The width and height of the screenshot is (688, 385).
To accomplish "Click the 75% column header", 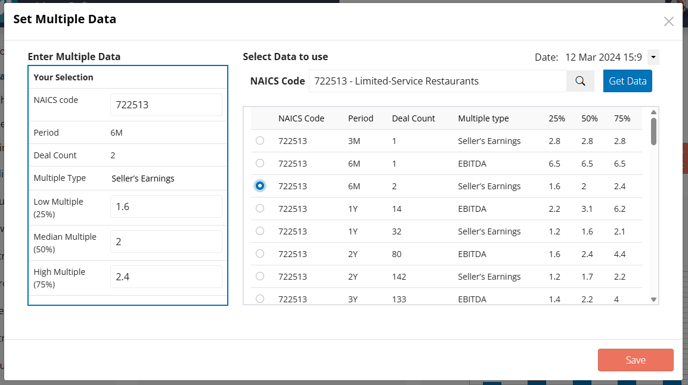I will pyautogui.click(x=622, y=119).
